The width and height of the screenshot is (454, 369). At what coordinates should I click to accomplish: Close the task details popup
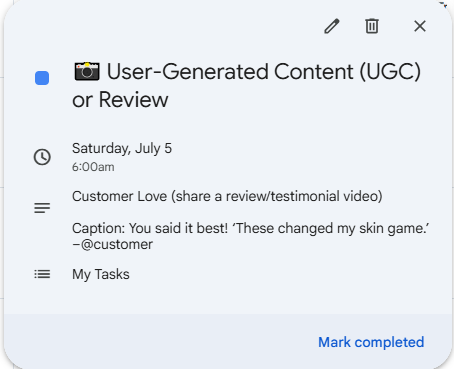(420, 26)
